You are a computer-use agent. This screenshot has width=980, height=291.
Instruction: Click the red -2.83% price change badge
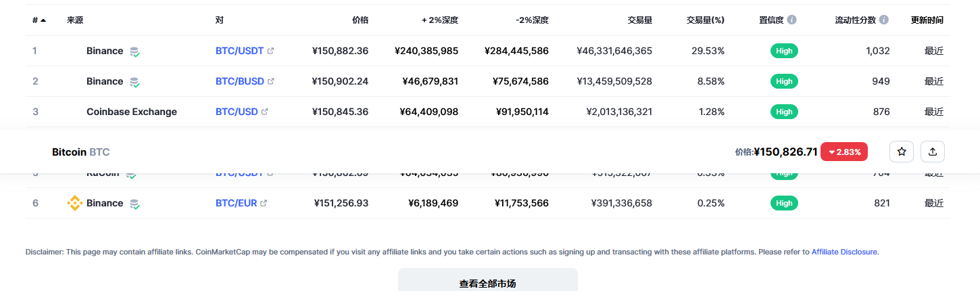tap(844, 152)
